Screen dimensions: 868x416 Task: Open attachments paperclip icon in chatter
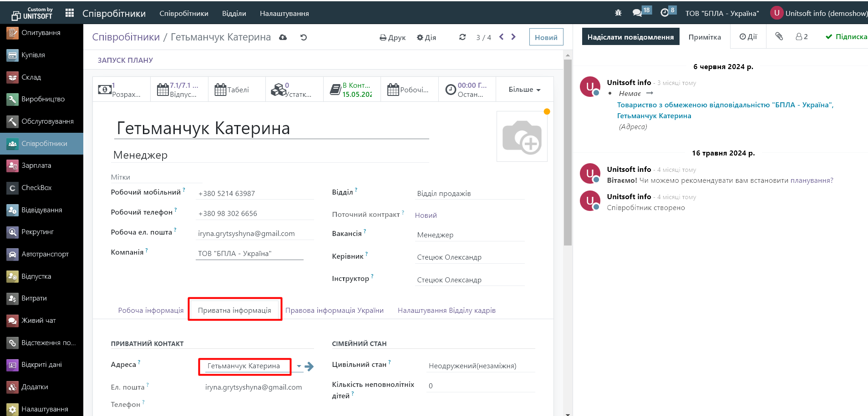click(779, 36)
